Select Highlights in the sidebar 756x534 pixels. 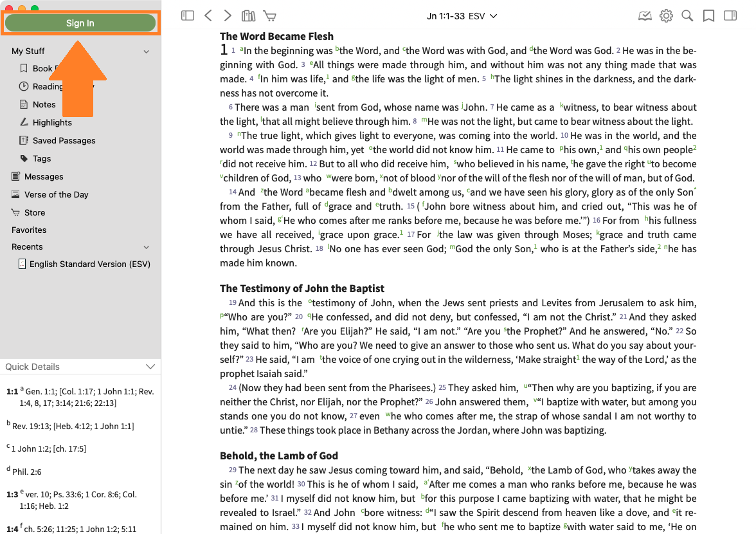pos(52,122)
